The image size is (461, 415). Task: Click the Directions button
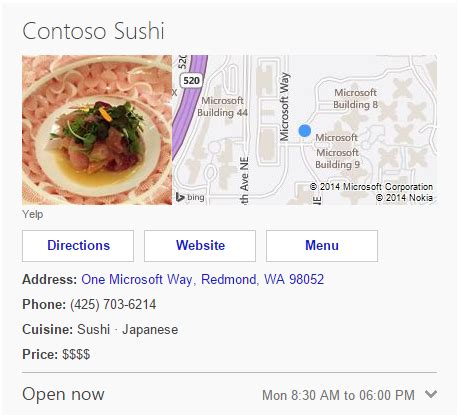point(78,246)
